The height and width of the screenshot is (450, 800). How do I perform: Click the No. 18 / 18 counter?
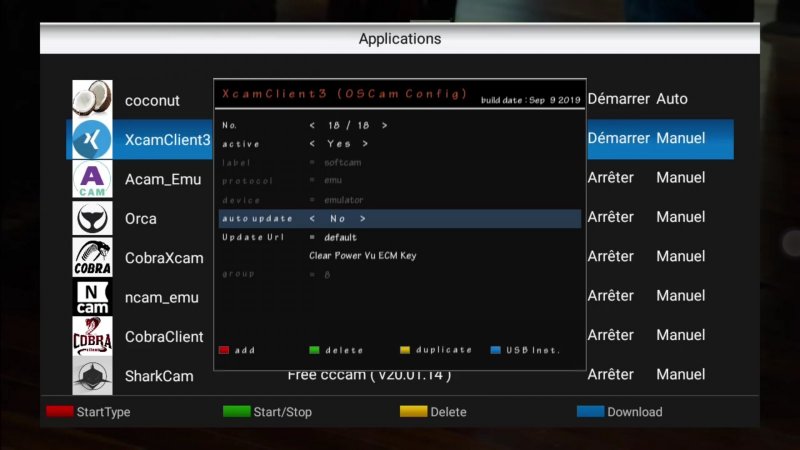(348, 126)
